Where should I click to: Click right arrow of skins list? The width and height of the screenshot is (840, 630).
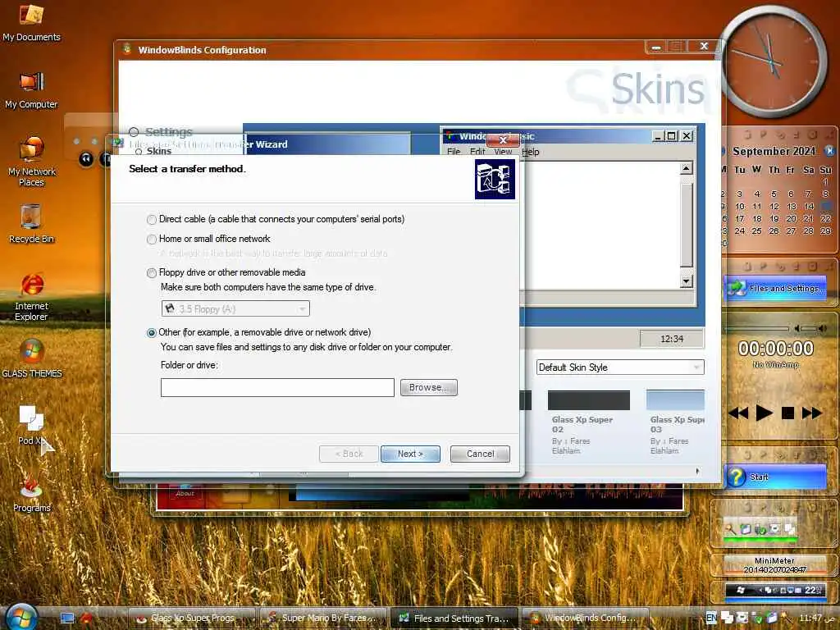coord(697,471)
